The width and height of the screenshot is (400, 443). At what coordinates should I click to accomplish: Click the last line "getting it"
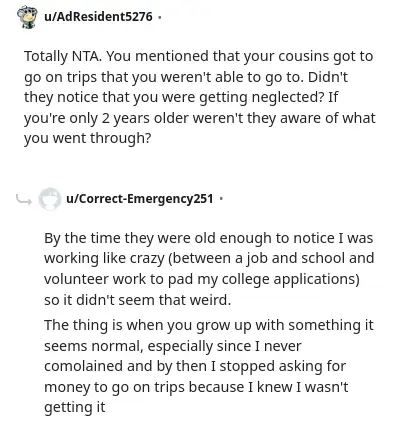75,408
